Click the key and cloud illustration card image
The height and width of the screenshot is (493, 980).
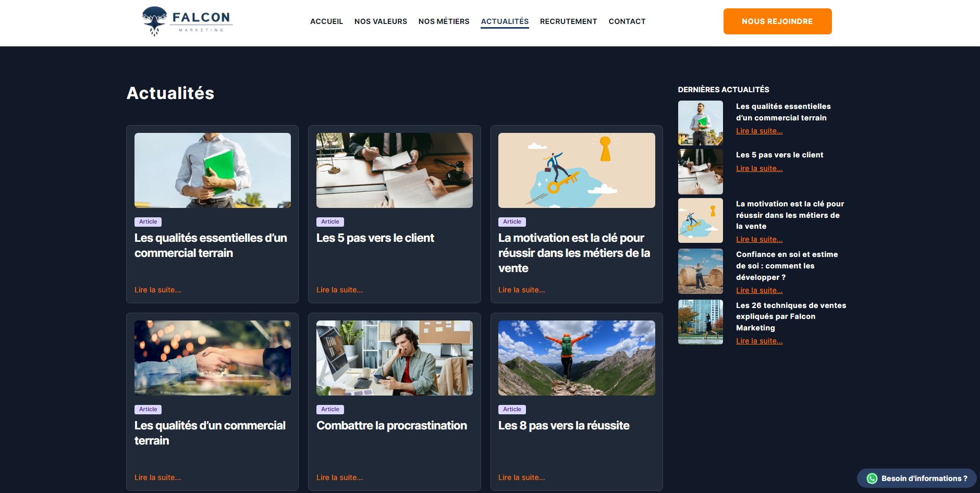coord(577,170)
